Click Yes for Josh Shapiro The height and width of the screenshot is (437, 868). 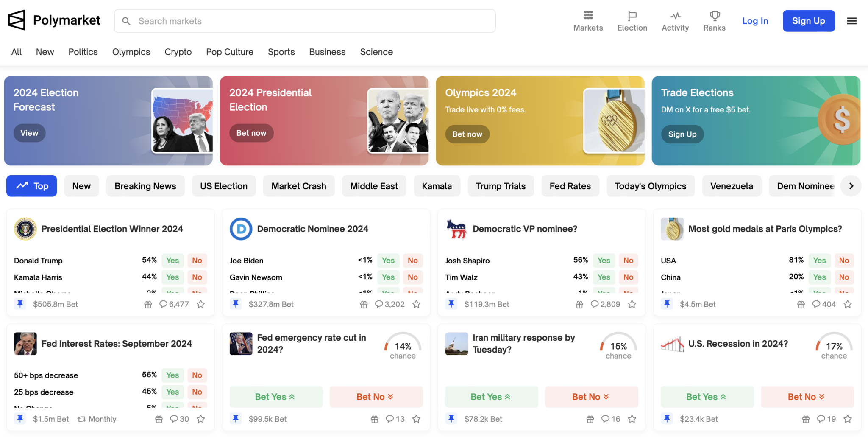[x=604, y=261]
